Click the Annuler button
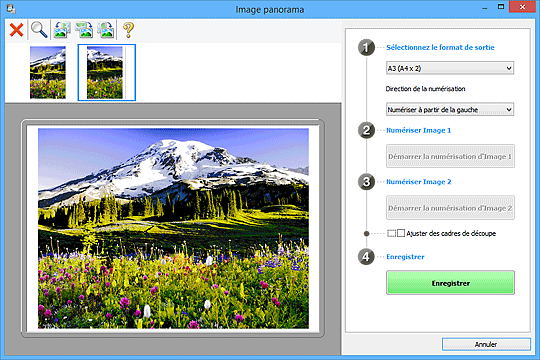This screenshot has height=360, width=540. click(486, 344)
